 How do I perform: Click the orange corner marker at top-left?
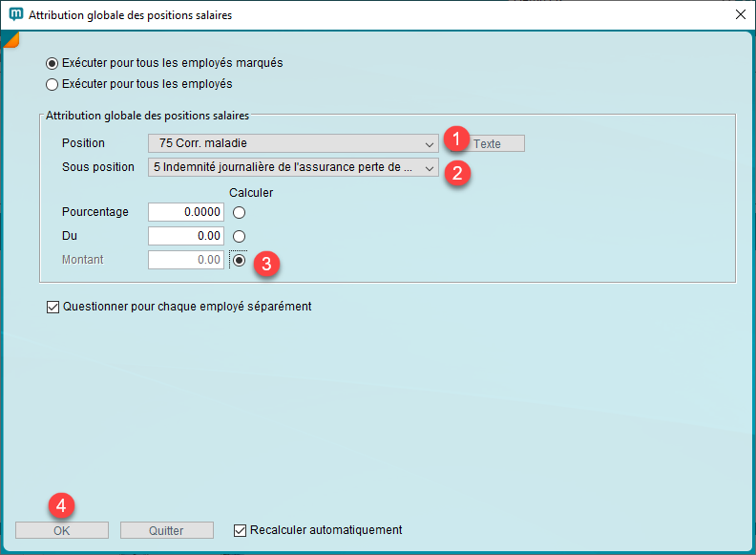(x=11, y=39)
